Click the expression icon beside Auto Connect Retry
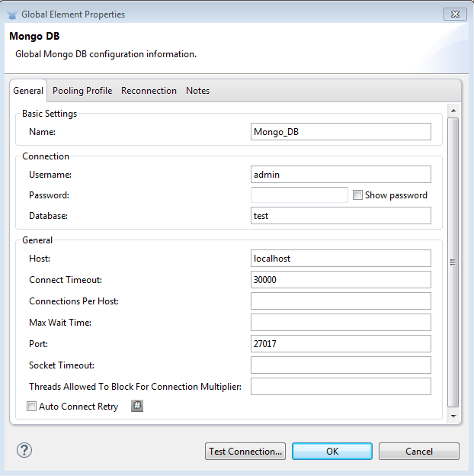Viewport: 474px width, 476px height. coord(137,406)
